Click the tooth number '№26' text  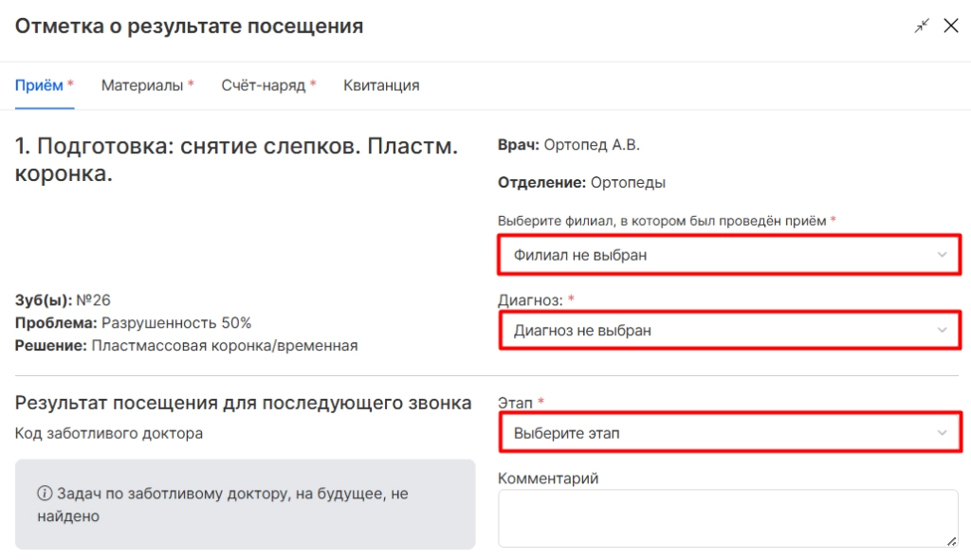(x=94, y=300)
